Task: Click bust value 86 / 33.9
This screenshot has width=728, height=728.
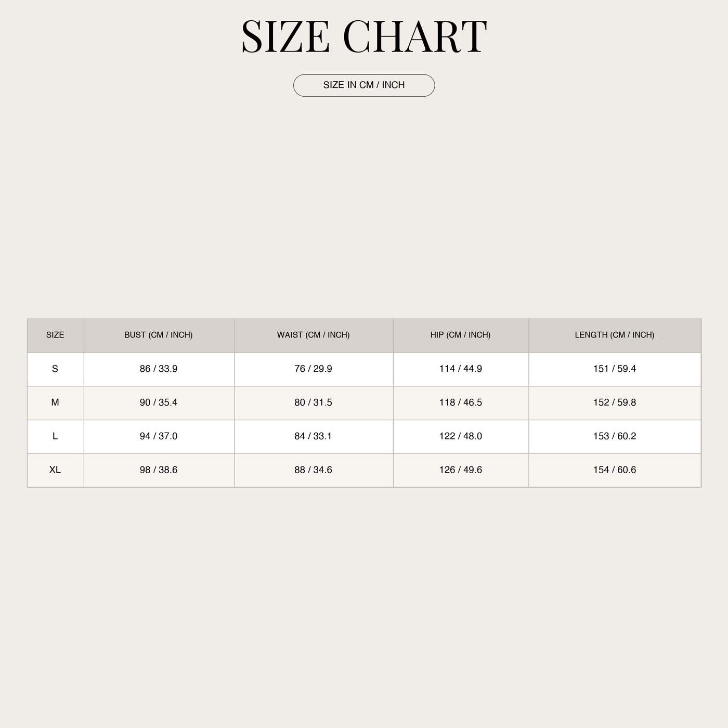Action: coord(159,369)
